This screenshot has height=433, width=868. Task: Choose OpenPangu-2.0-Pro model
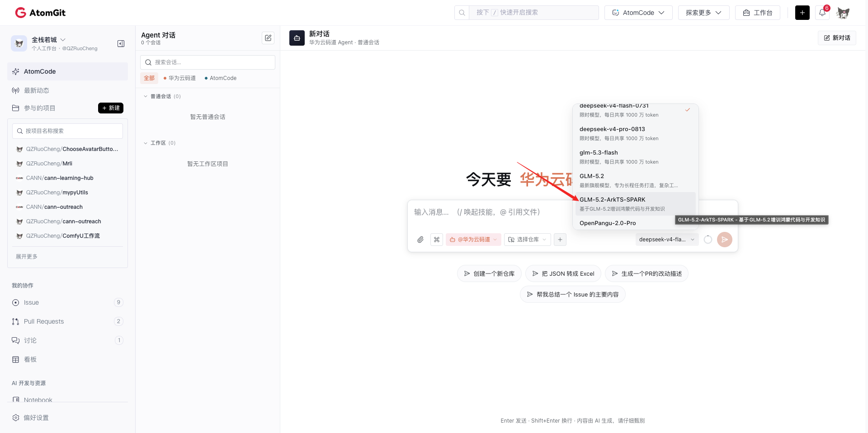[635, 223]
